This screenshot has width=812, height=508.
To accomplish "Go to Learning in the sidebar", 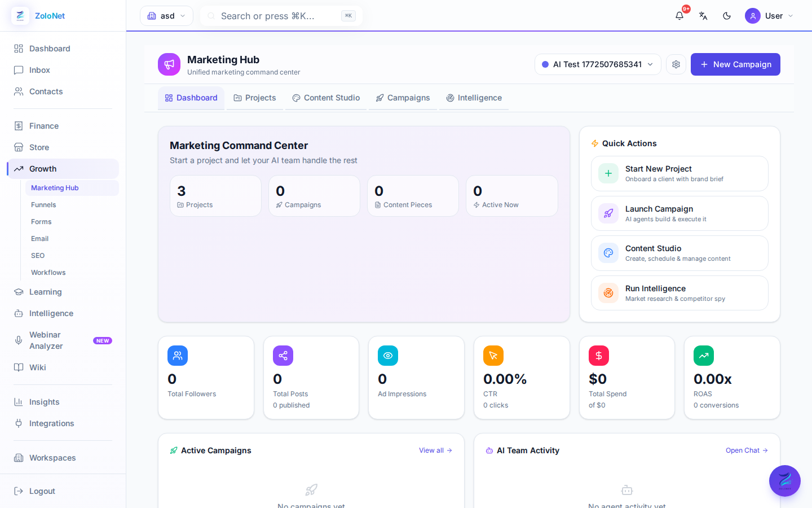I will 63,292.
